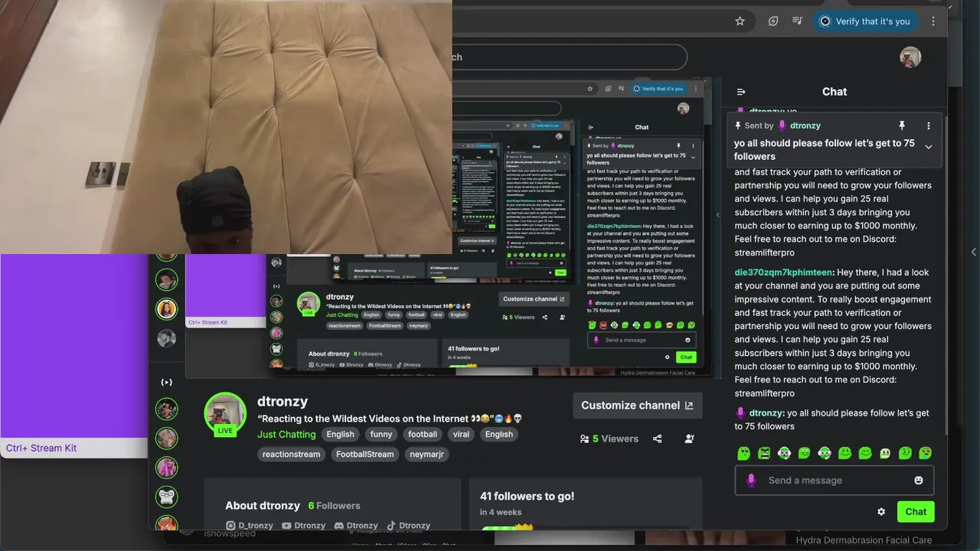Select the funny tag
980x551 pixels.
click(381, 435)
